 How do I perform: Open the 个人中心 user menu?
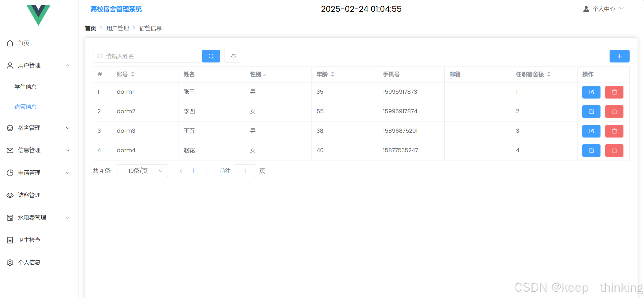(x=604, y=9)
